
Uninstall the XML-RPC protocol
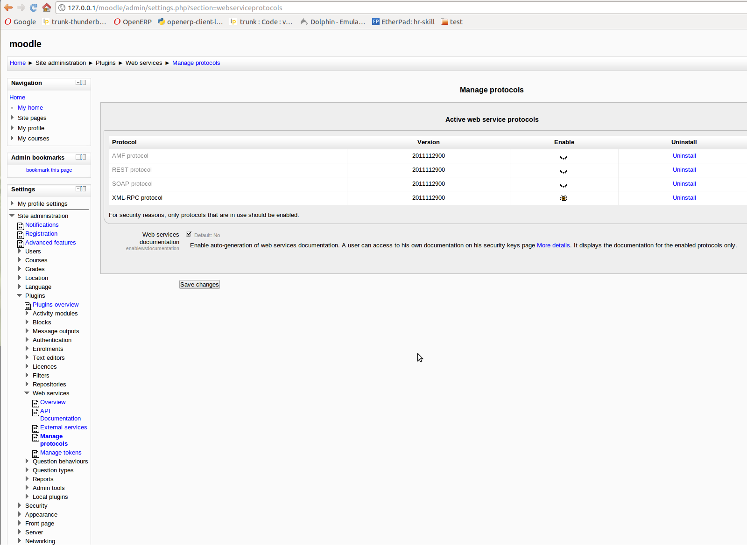click(x=684, y=198)
